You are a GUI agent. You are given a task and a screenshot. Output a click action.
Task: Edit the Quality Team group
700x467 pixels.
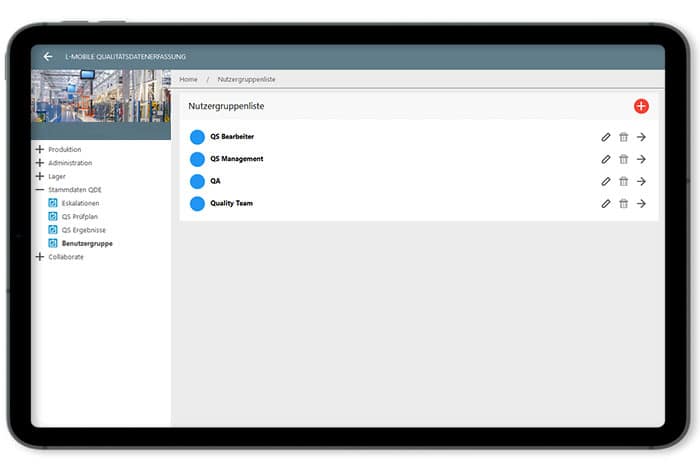coord(606,203)
